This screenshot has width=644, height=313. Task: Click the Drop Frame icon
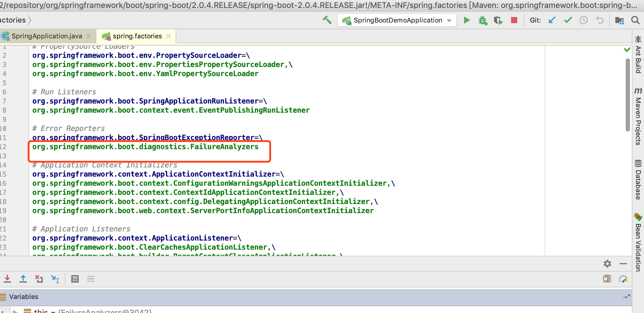pos(39,279)
